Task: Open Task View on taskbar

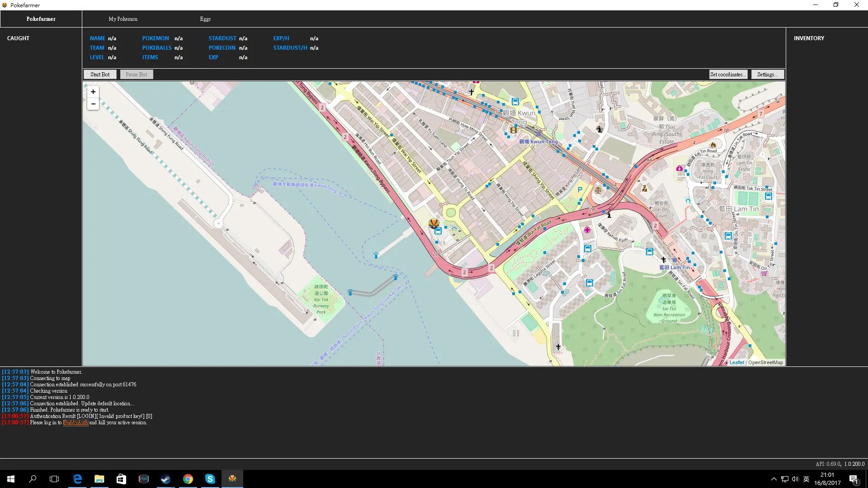Action: click(54, 479)
